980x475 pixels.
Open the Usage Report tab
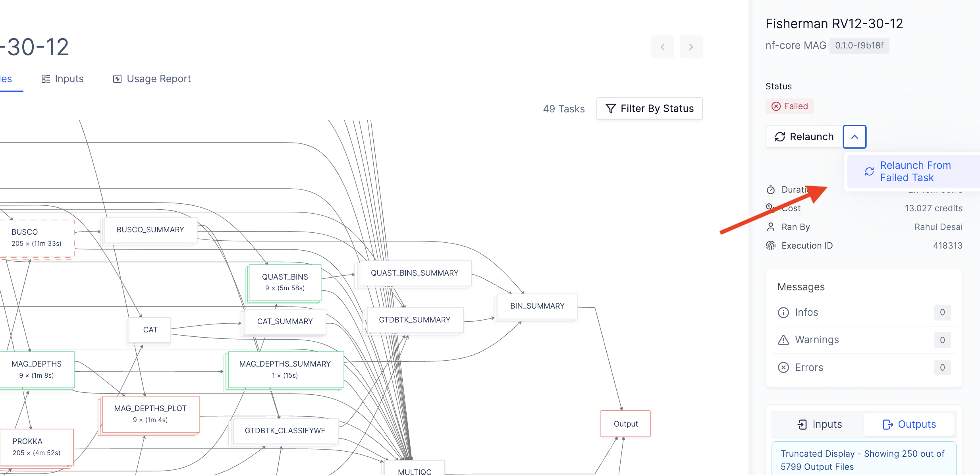coord(152,79)
